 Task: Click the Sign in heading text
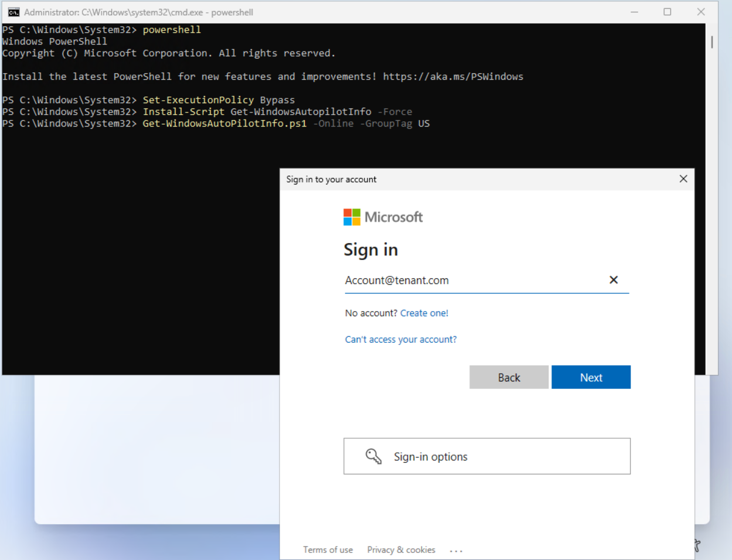[x=370, y=250]
